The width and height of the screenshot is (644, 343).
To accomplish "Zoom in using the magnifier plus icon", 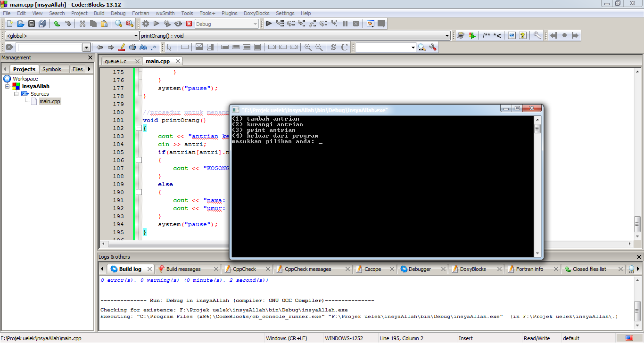I will coord(308,47).
